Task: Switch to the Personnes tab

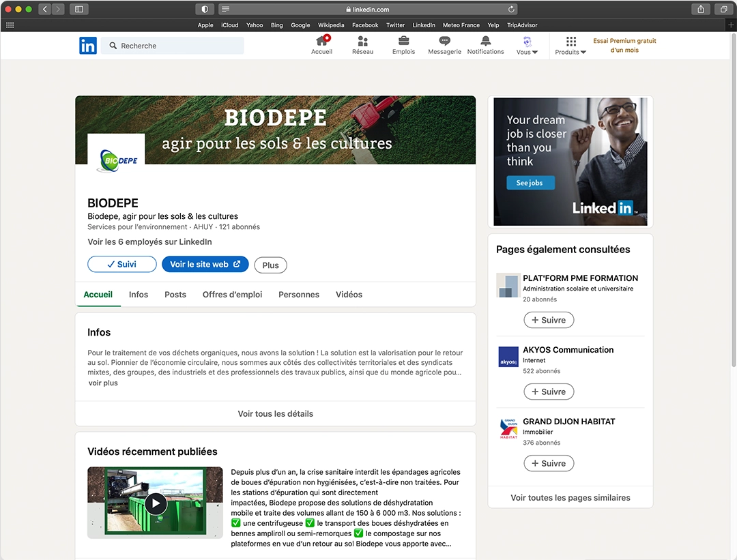Action: tap(298, 295)
